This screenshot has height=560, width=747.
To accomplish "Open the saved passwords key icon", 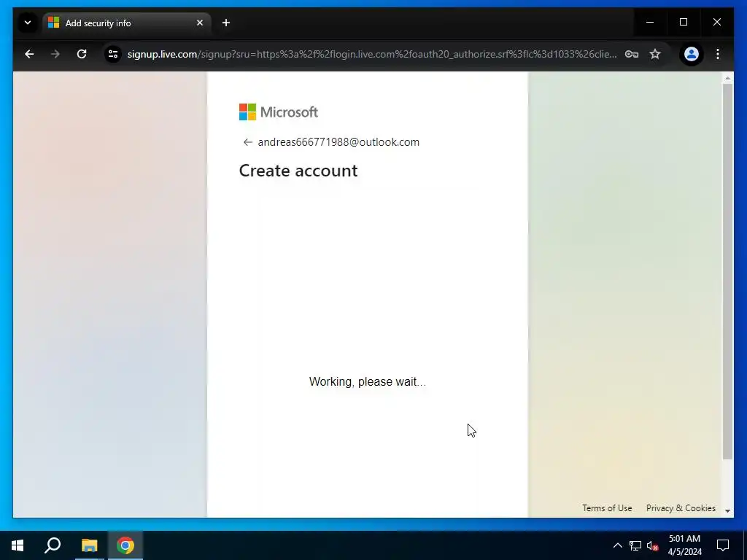I will (x=632, y=54).
